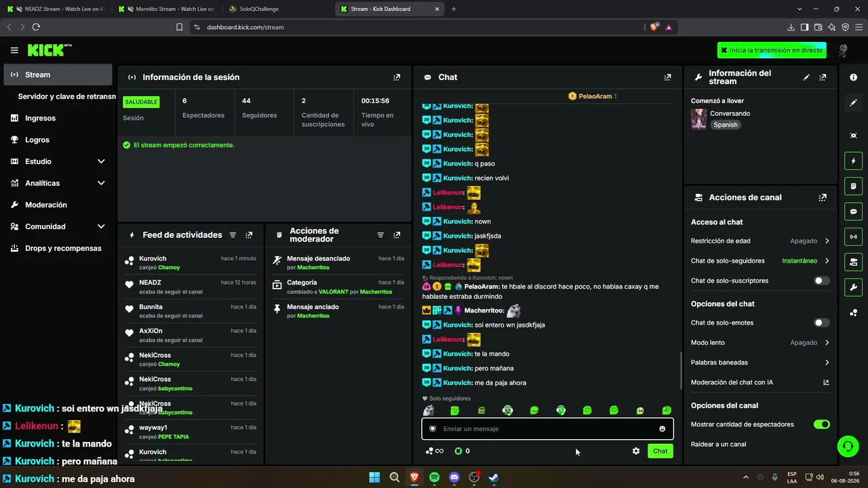Toggle Chat de solo-suscriptores switch
The image size is (868, 488).
pos(821,281)
